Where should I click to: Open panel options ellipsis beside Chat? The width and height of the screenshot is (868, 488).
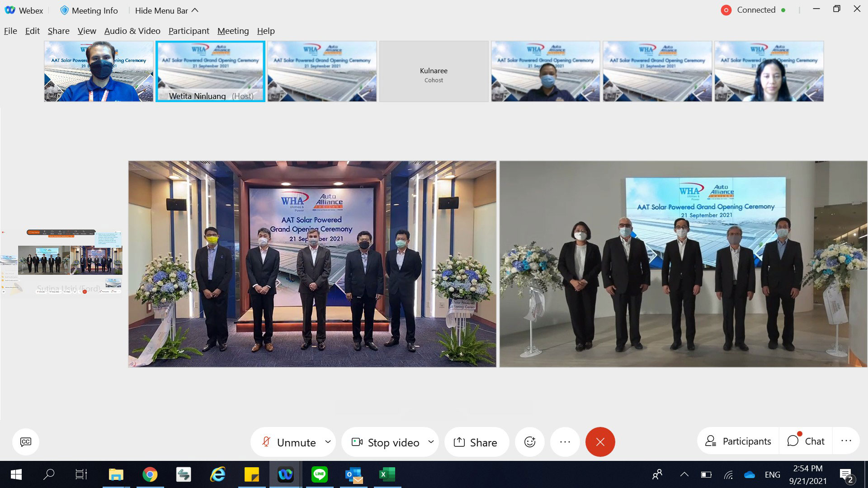pos(846,441)
